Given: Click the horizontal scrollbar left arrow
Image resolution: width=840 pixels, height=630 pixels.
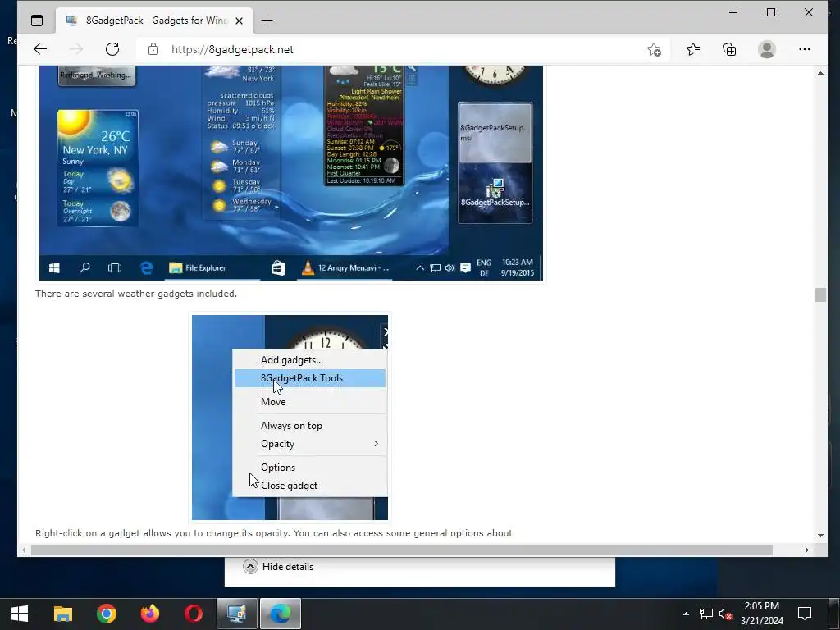Looking at the screenshot, I should (x=24, y=550).
